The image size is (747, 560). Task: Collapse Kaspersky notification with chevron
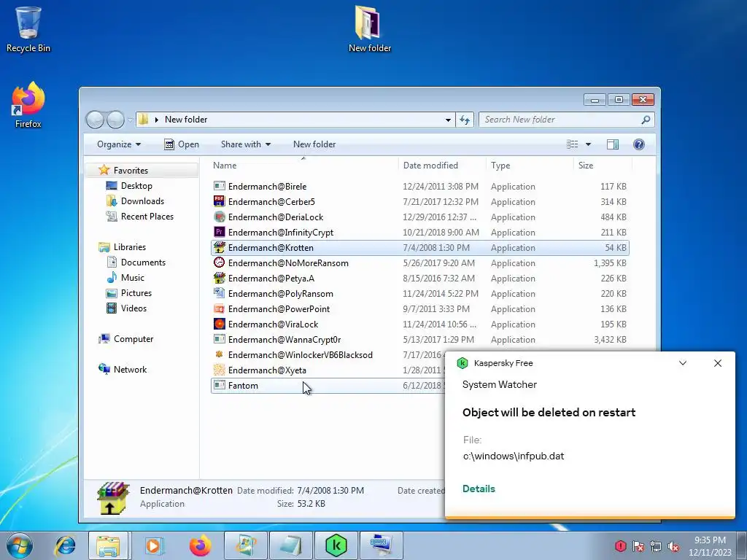pyautogui.click(x=683, y=363)
